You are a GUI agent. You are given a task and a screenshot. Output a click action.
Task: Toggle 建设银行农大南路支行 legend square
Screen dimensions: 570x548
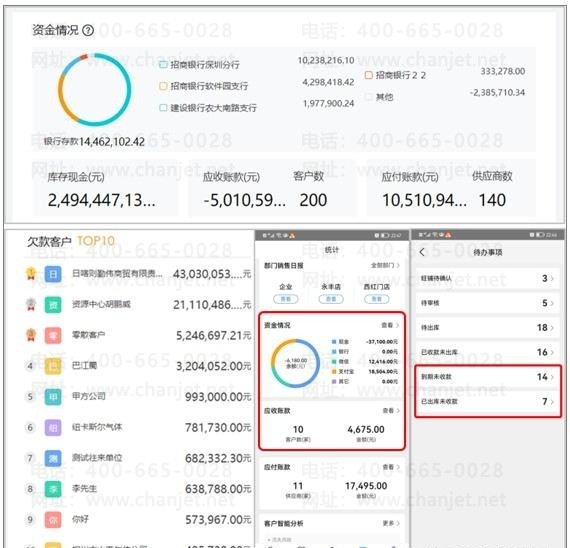tap(163, 108)
